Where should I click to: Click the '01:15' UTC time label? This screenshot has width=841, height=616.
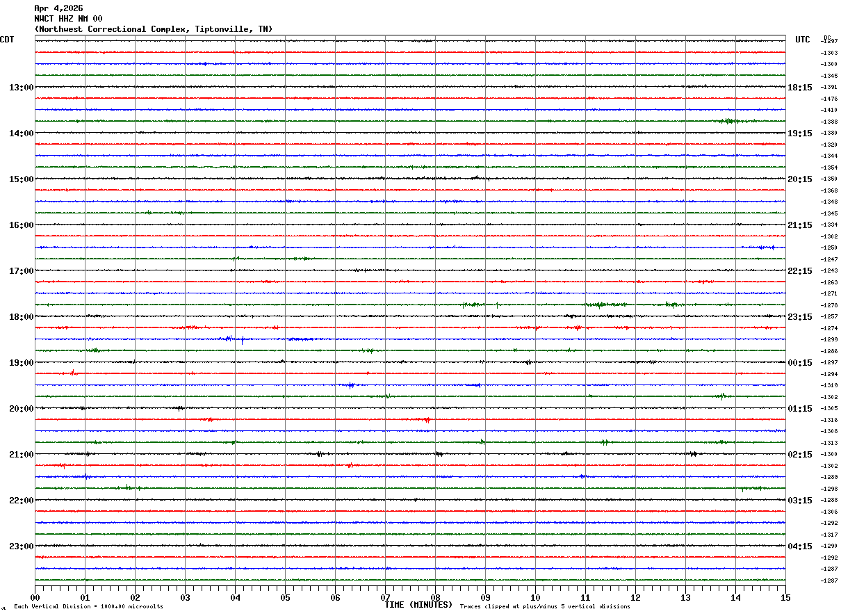pyautogui.click(x=800, y=409)
